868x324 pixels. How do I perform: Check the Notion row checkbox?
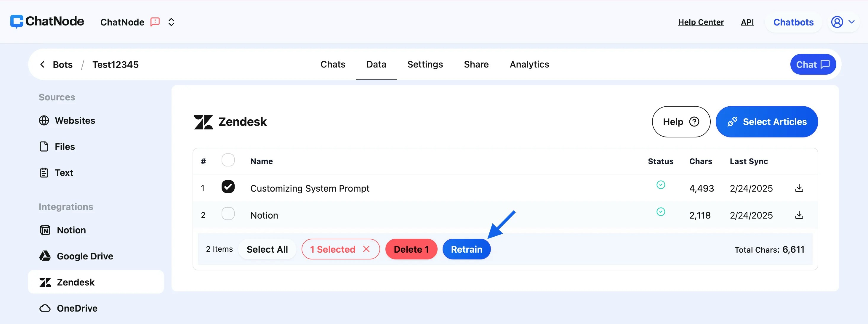(228, 214)
